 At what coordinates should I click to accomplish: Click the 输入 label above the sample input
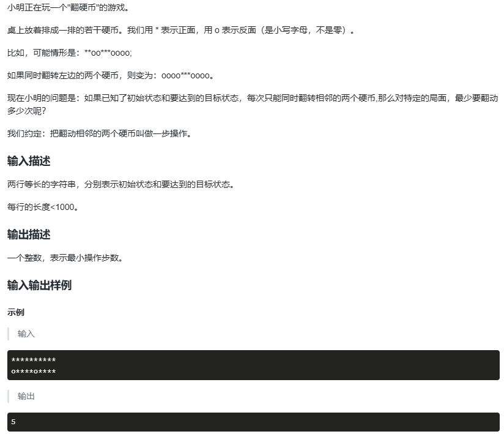point(26,334)
